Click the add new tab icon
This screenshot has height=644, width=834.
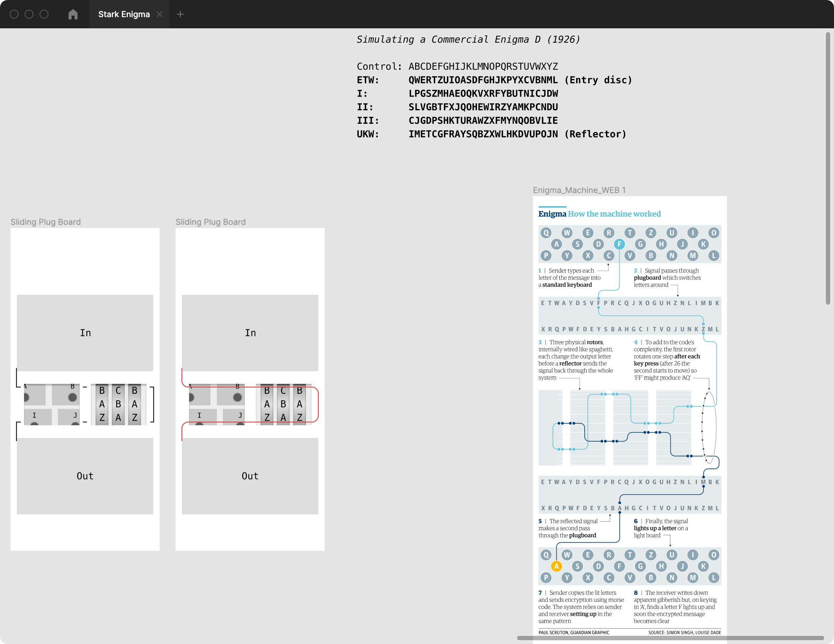tap(180, 13)
